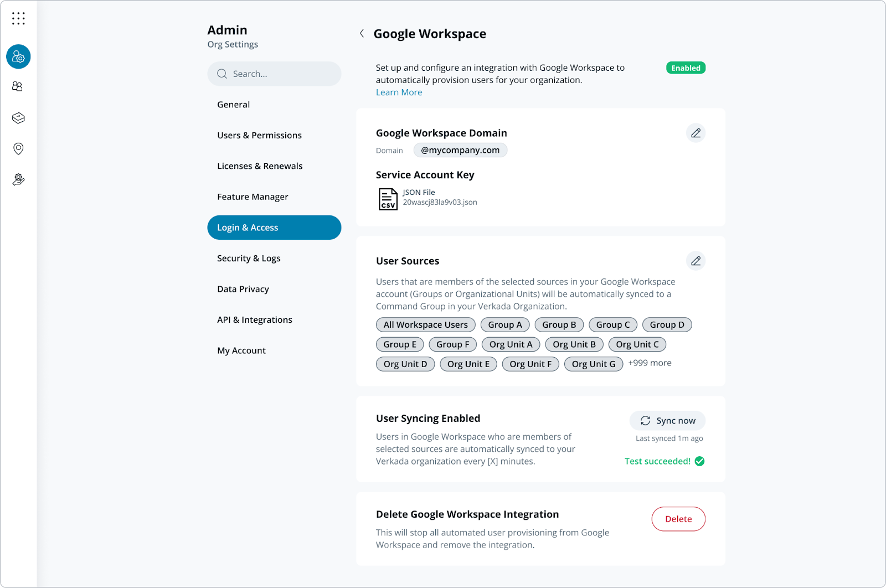Edit the User Sources section
886x588 pixels.
point(696,261)
